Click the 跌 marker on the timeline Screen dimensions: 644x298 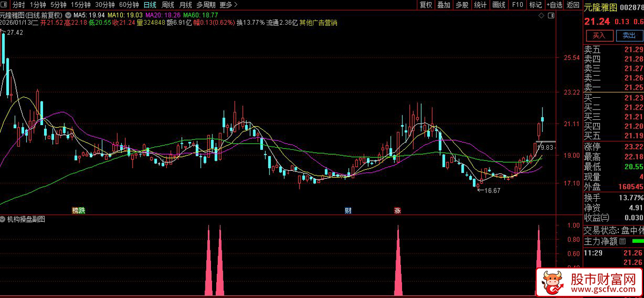[82, 210]
